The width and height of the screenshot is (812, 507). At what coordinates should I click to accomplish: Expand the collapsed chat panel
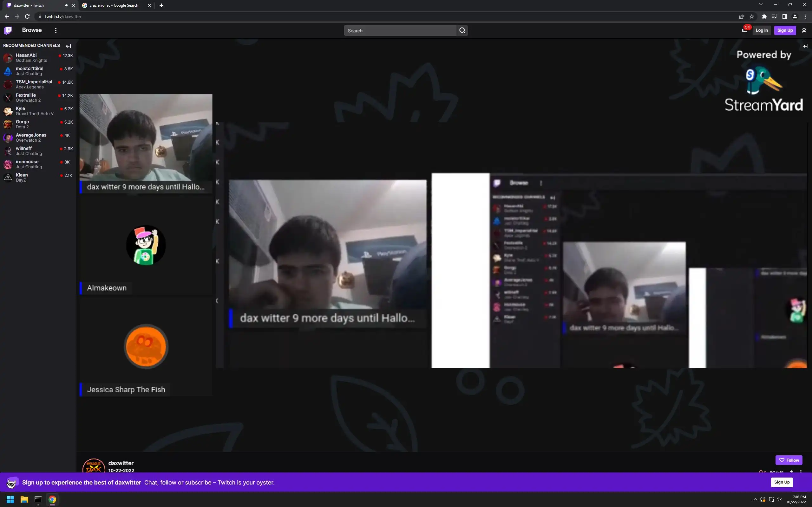806,46
